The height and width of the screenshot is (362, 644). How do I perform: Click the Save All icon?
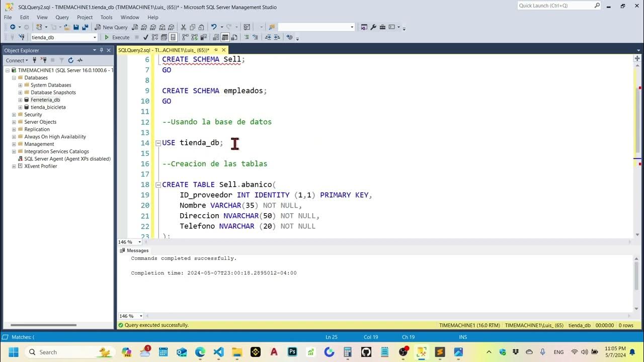point(85,27)
